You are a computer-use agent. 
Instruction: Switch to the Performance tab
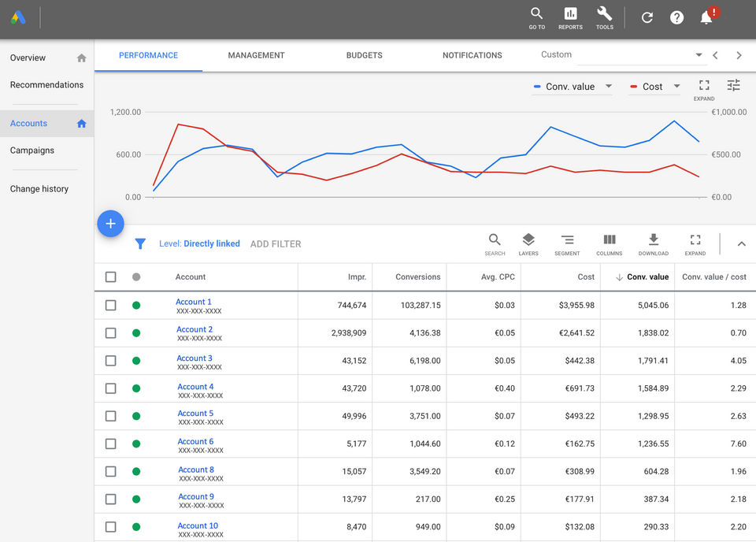pyautogui.click(x=149, y=55)
